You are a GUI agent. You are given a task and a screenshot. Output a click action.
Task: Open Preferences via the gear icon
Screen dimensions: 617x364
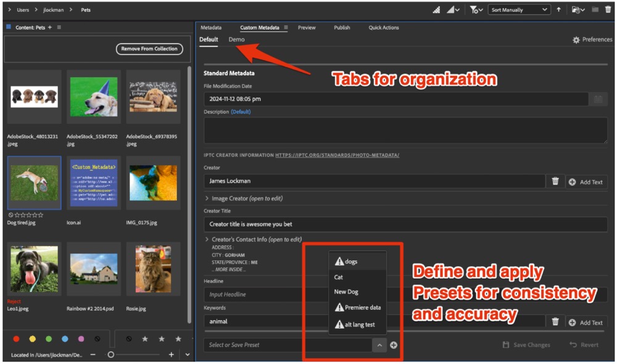click(576, 39)
